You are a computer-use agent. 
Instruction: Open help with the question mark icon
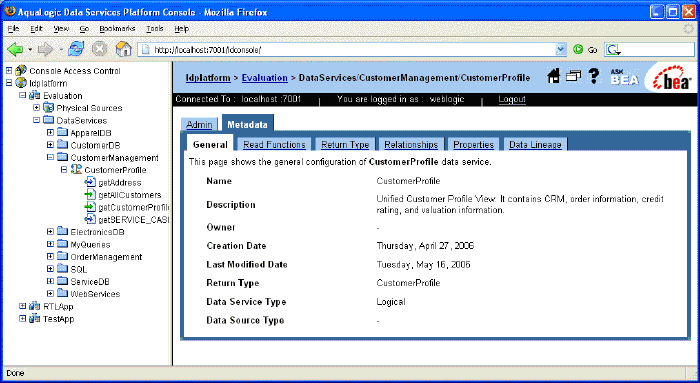[593, 76]
